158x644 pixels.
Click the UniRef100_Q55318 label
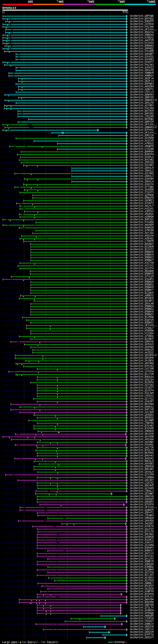coord(142,163)
